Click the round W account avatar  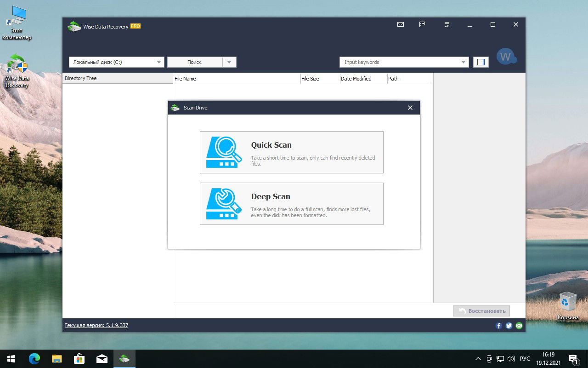click(x=506, y=57)
